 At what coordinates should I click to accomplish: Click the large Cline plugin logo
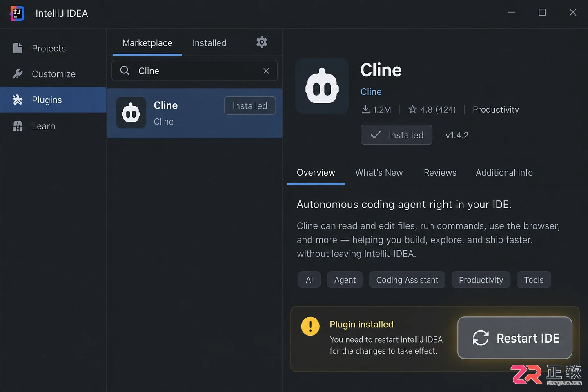pyautogui.click(x=322, y=86)
